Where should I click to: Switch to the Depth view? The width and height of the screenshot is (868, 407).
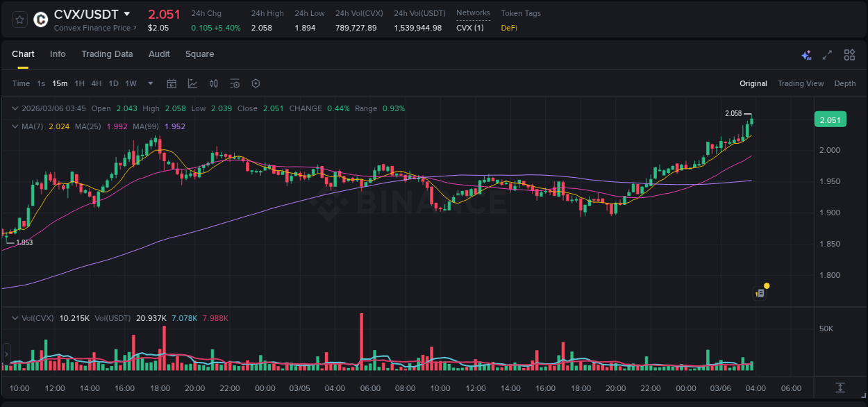845,83
